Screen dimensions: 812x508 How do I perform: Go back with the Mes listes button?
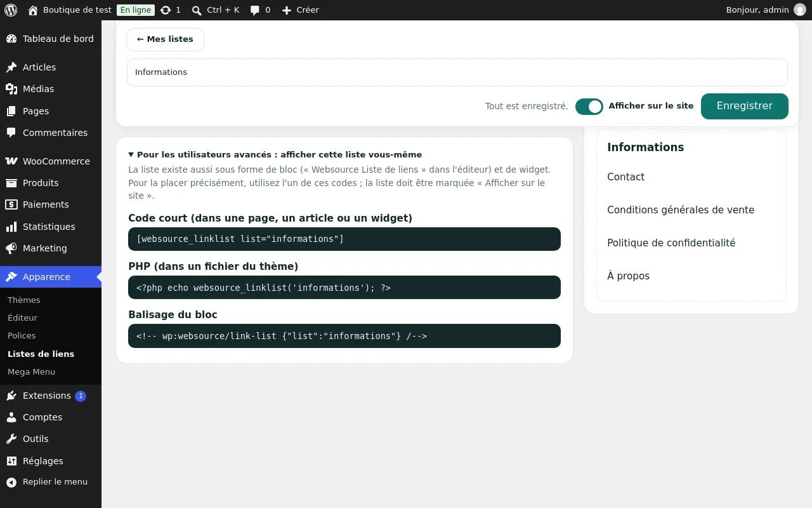[x=165, y=39]
